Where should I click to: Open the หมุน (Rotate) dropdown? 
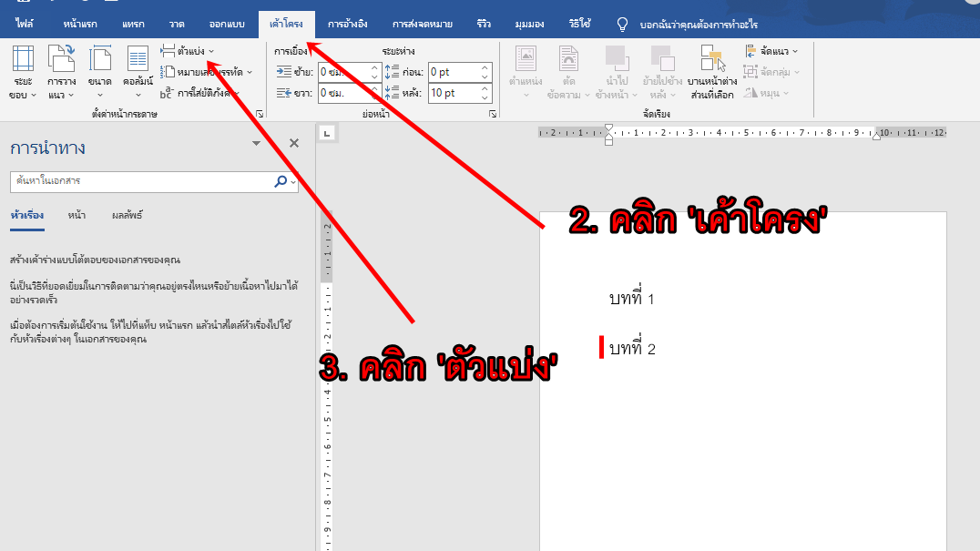[766, 93]
